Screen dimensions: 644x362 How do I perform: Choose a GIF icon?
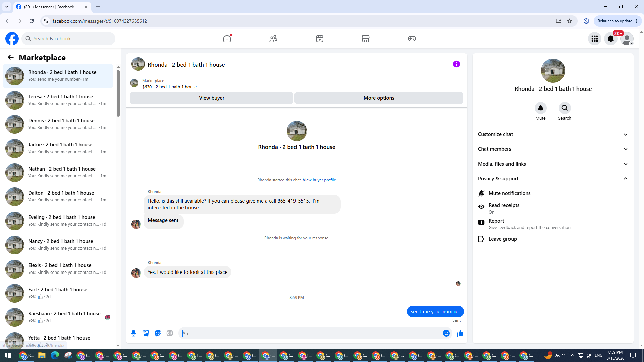coord(170,333)
